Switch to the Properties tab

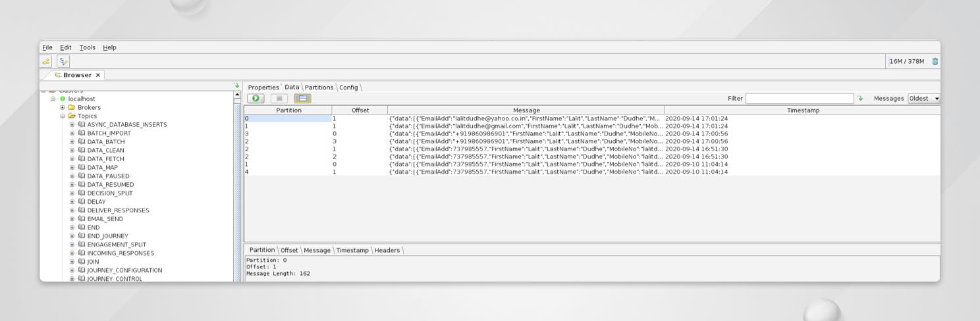coord(263,87)
